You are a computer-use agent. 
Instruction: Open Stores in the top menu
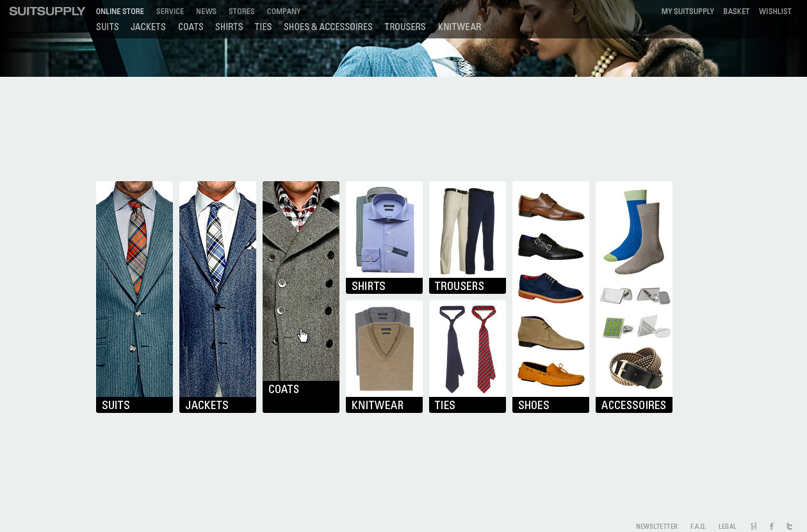[241, 12]
